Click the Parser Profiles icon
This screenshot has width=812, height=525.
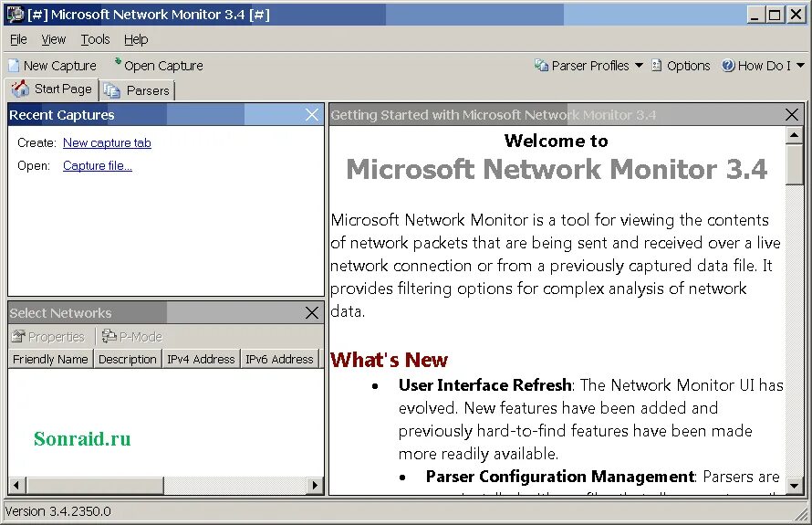click(x=542, y=66)
